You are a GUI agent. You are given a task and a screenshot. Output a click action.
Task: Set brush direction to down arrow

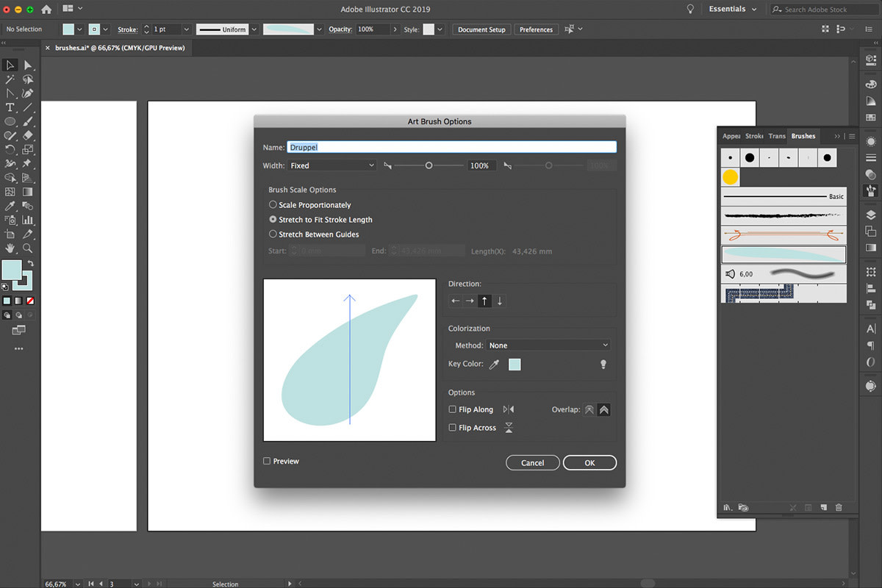pyautogui.click(x=500, y=301)
